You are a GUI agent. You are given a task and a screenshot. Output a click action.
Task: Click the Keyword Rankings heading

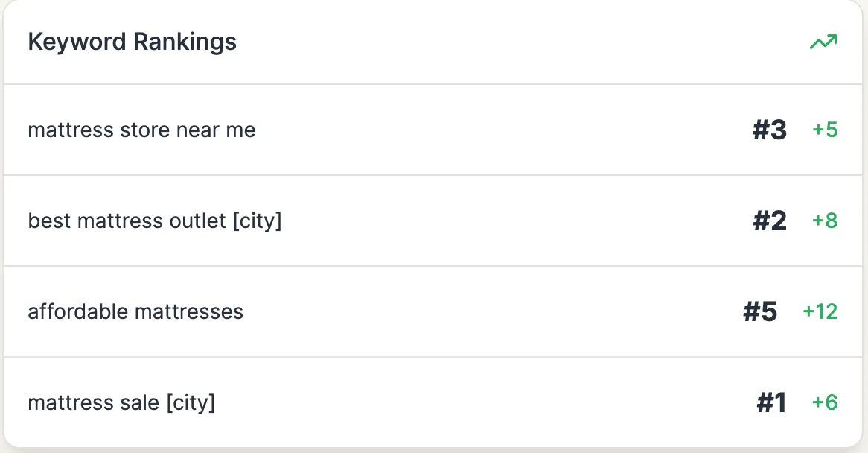pos(132,42)
